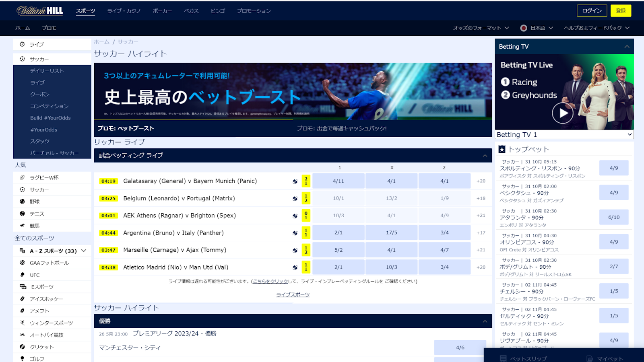Click match stats icon for Marseille v Ajax
This screenshot has height=362, width=644.
[x=295, y=250]
